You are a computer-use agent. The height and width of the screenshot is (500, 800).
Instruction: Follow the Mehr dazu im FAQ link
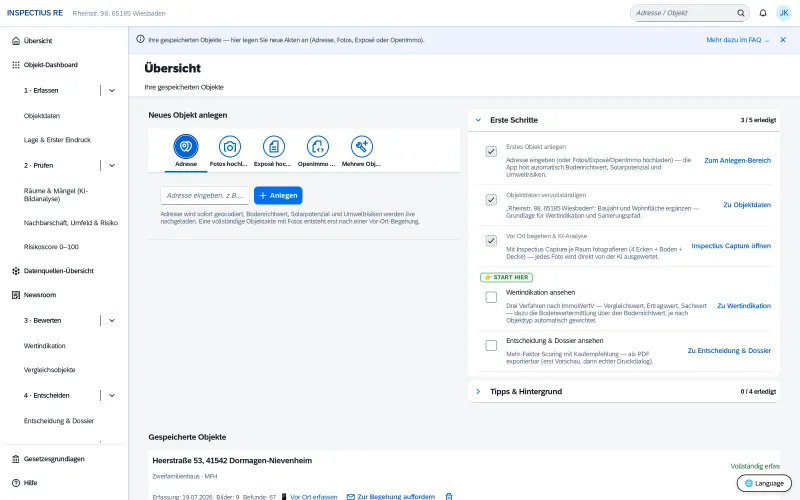click(737, 40)
